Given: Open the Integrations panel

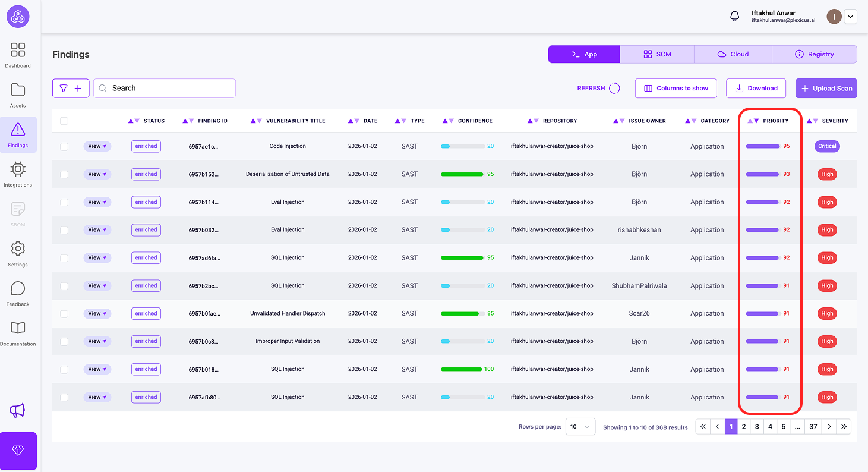Looking at the screenshot, I should [18, 174].
